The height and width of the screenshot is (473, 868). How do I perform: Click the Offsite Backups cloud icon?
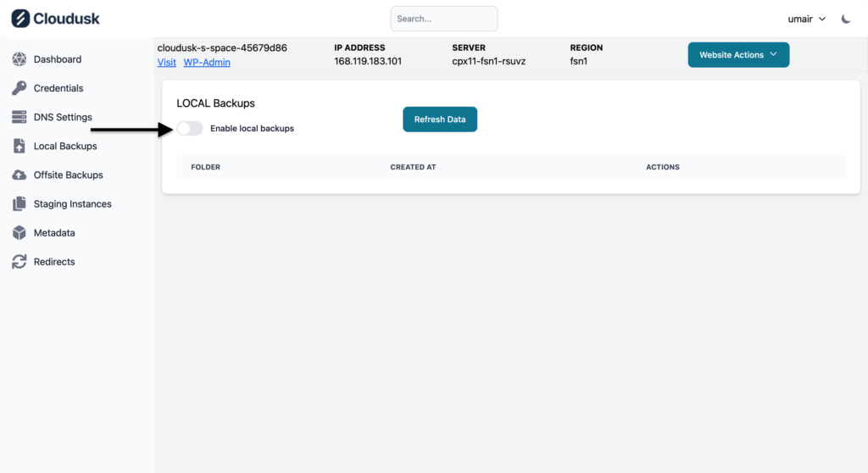19,175
